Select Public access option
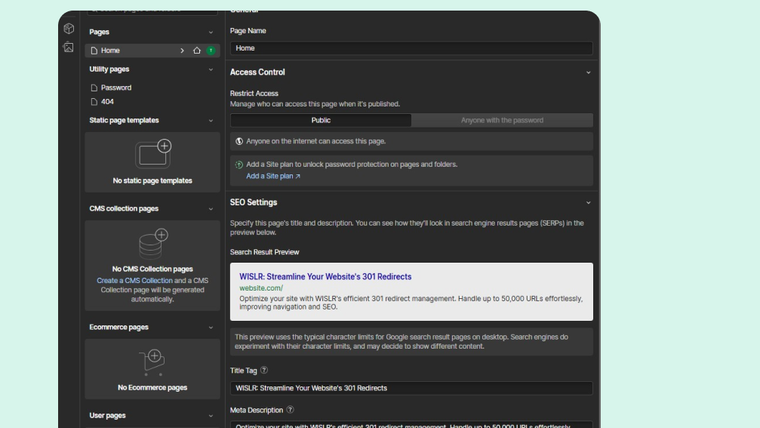The width and height of the screenshot is (760, 428). pos(320,120)
